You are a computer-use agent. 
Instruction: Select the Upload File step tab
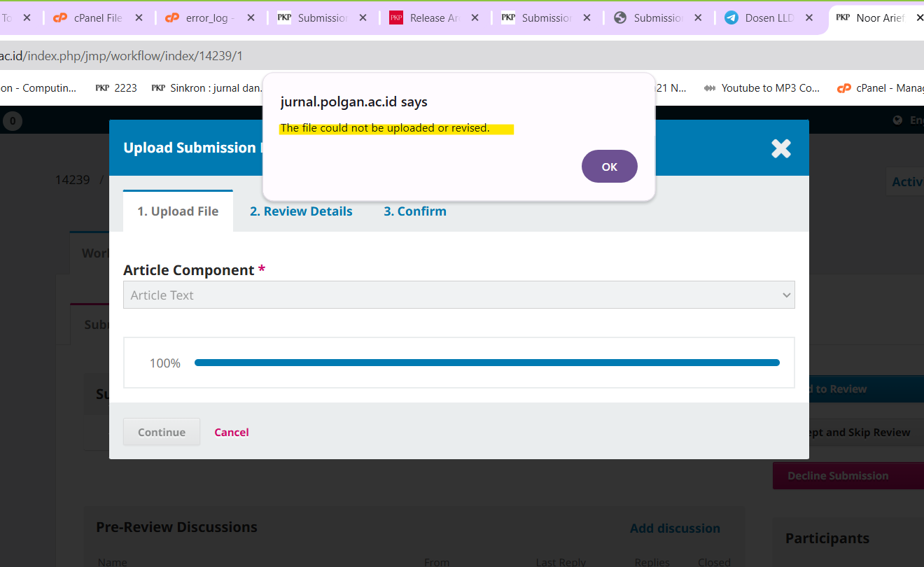tap(178, 211)
